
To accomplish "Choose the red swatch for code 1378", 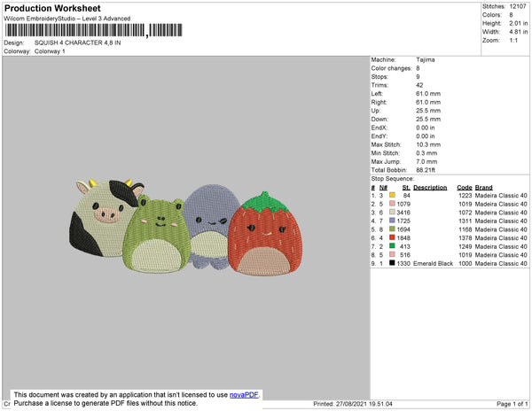I will (x=392, y=237).
